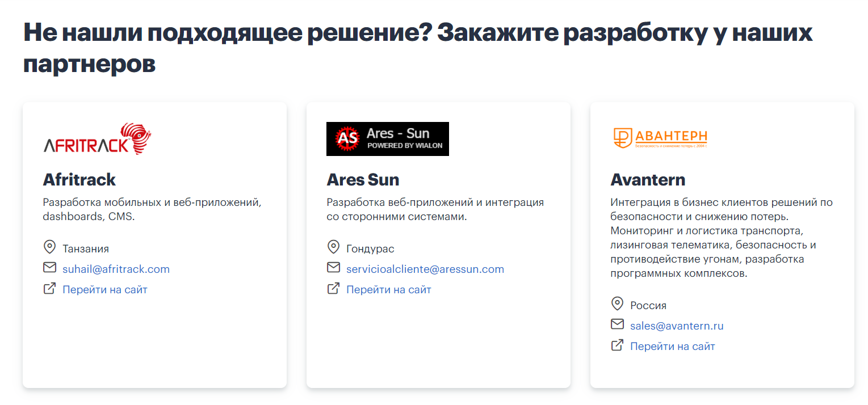Click the Ares - Sun logo banner

click(387, 139)
